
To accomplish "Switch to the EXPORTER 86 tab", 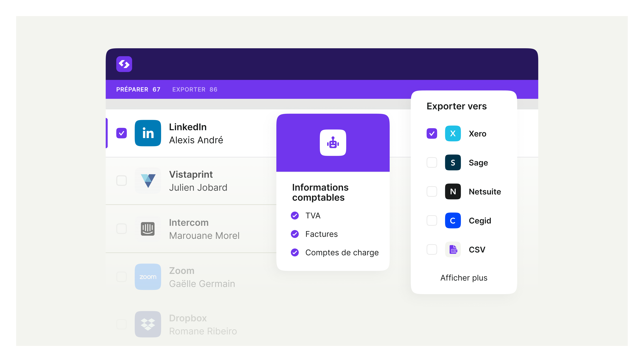I will [x=195, y=89].
